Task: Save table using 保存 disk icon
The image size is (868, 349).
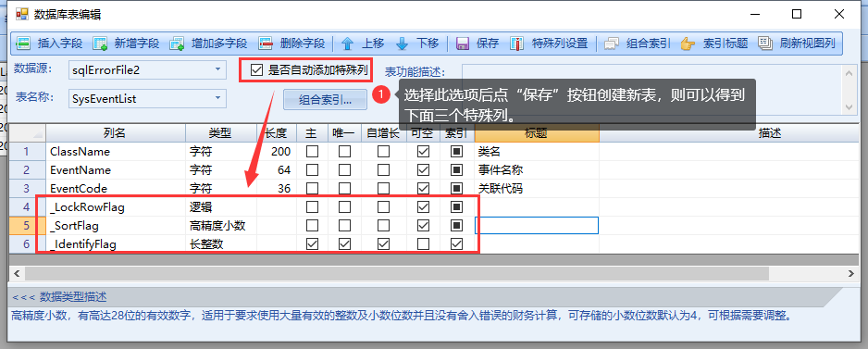Action: pyautogui.click(x=463, y=44)
